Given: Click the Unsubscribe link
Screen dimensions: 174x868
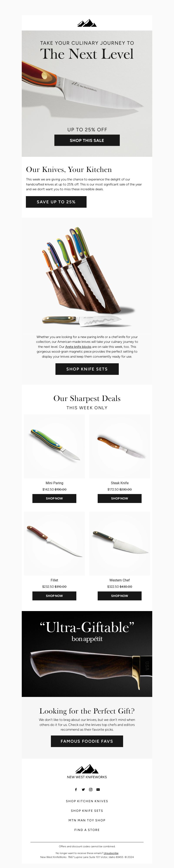Looking at the screenshot, I should coord(111,853).
